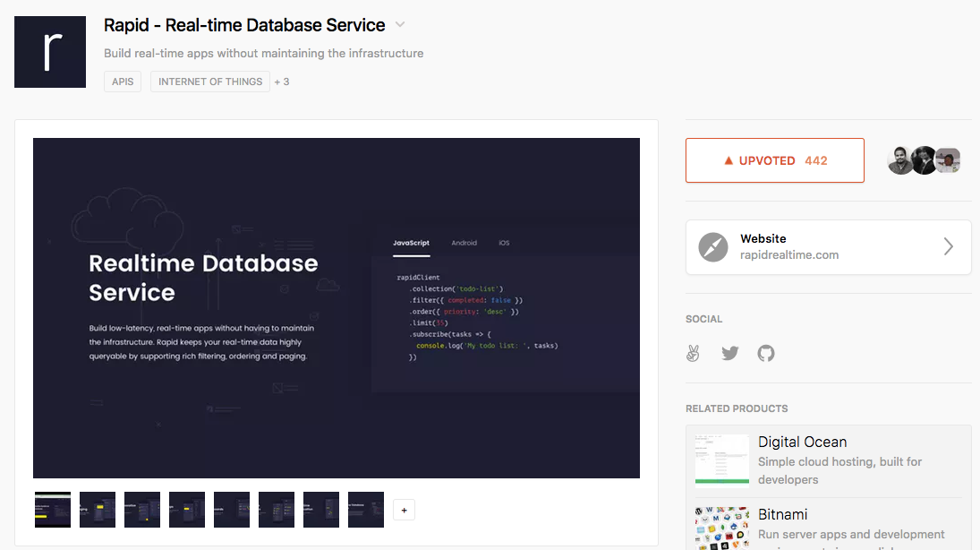Open the Digital Ocean related product link
Viewport: 980px width, 550px height.
tap(802, 442)
